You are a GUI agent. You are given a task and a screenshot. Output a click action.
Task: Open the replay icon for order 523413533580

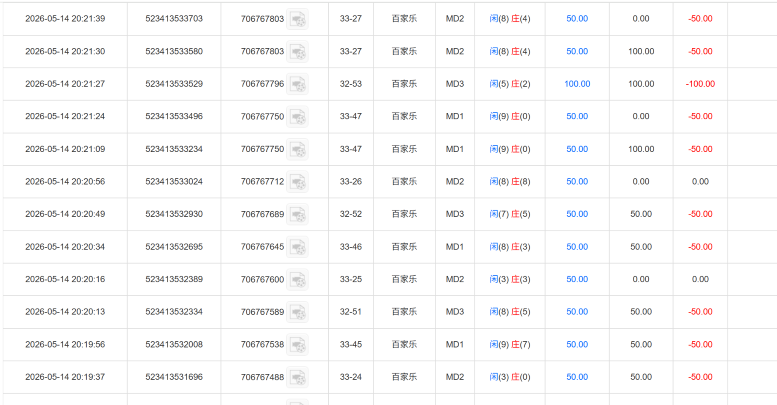[298, 52]
